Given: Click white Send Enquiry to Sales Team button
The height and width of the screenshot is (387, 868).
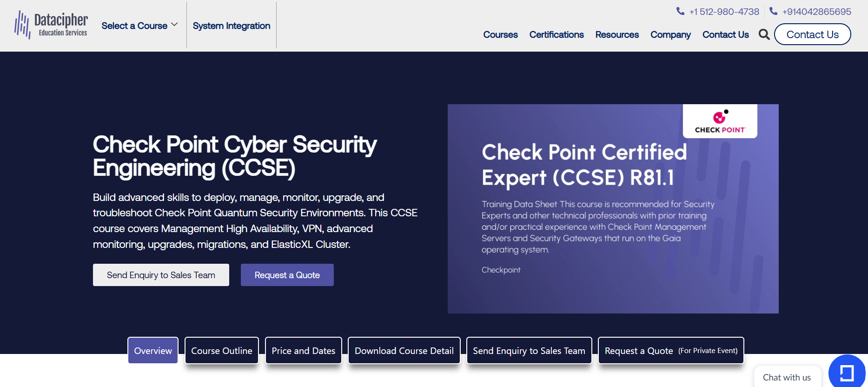Looking at the screenshot, I should pyautogui.click(x=161, y=275).
